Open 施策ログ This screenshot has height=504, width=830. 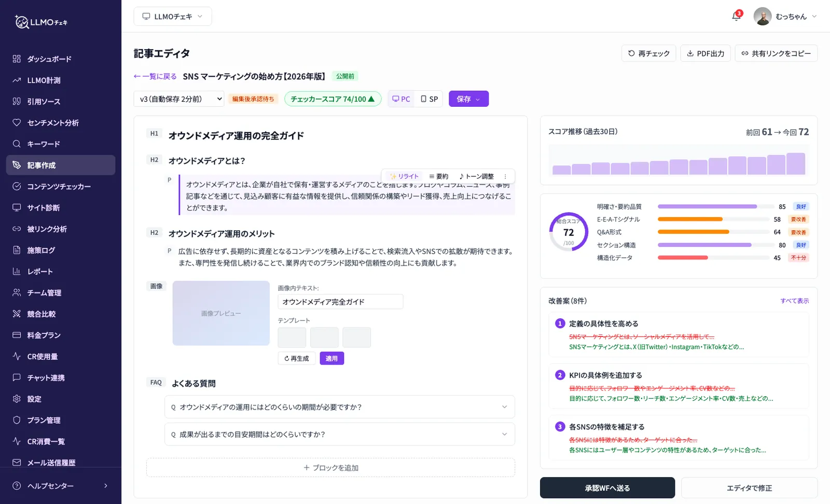pos(61,250)
